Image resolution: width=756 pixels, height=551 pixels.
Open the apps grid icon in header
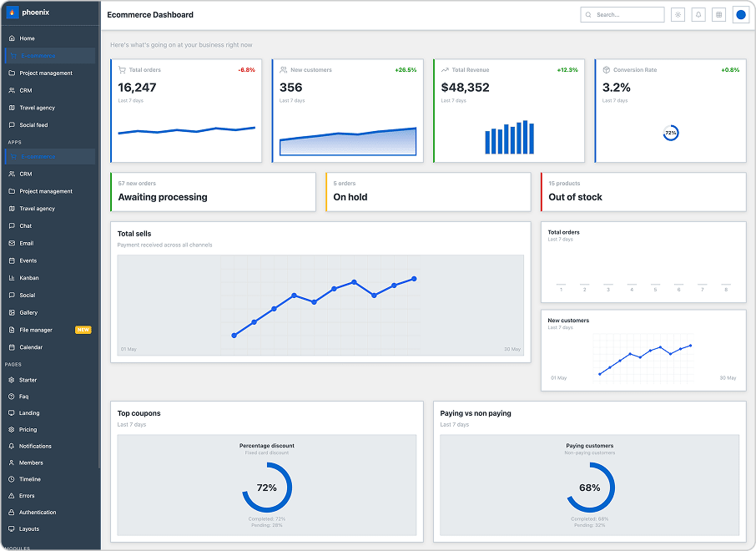pyautogui.click(x=718, y=15)
